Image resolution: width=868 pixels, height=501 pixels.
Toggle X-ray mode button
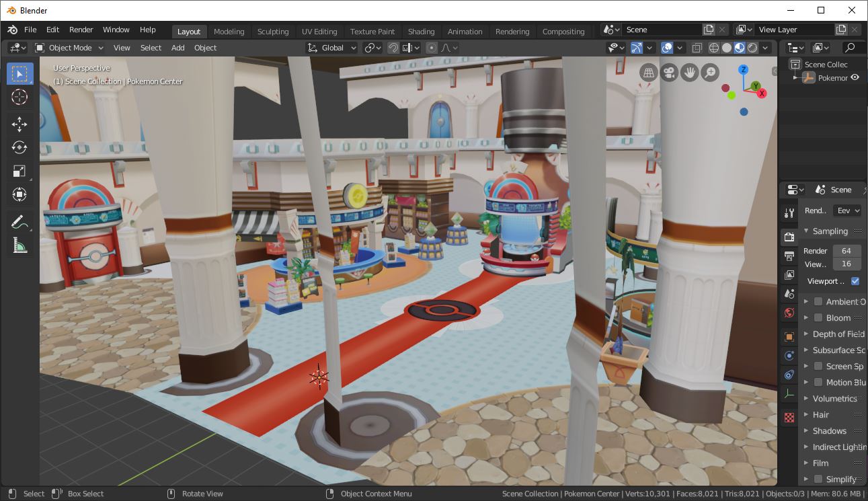pyautogui.click(x=697, y=48)
